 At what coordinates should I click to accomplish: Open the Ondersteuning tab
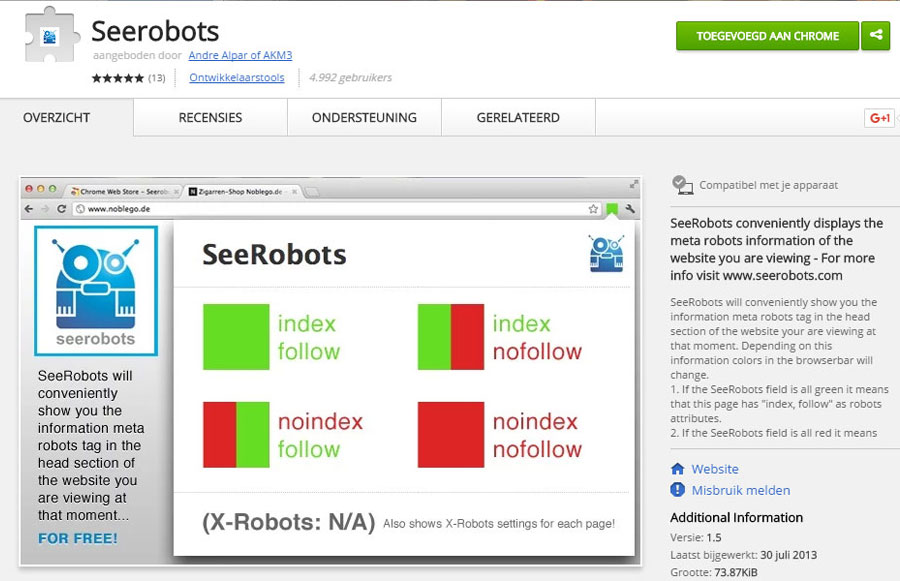[364, 118]
